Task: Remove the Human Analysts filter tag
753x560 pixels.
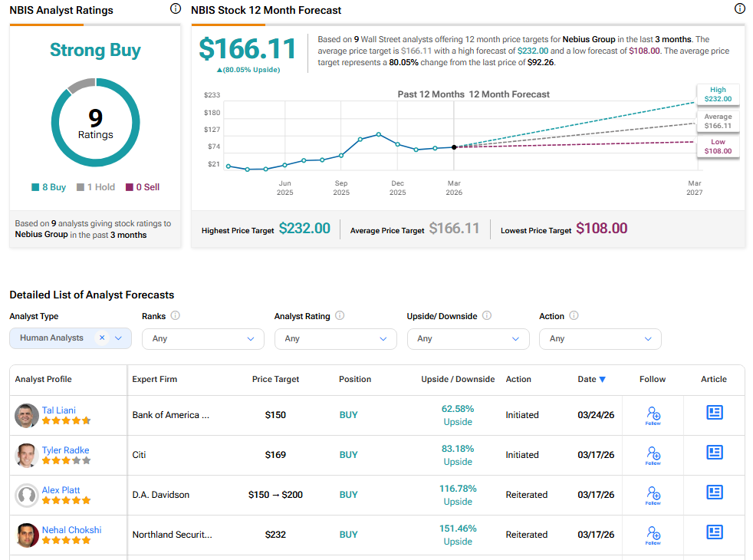Action: [102, 338]
